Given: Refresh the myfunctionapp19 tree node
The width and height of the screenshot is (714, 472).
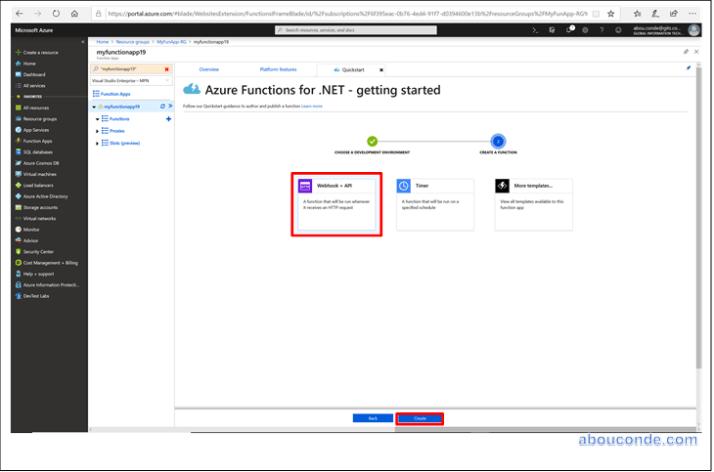Looking at the screenshot, I should click(x=162, y=106).
